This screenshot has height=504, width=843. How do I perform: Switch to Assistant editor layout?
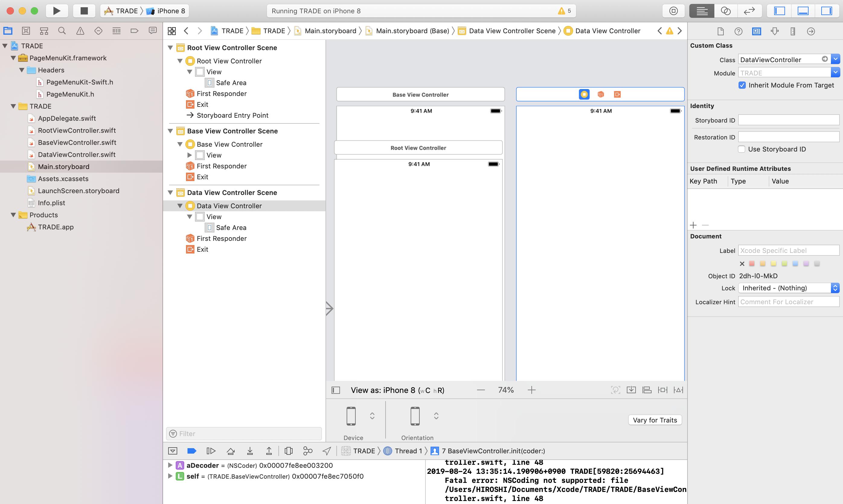726,11
